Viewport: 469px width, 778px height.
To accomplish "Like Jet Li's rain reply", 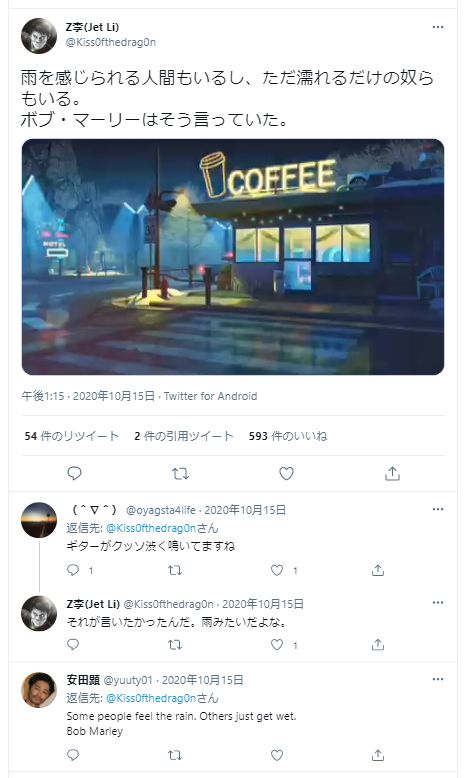I will coord(277,645).
